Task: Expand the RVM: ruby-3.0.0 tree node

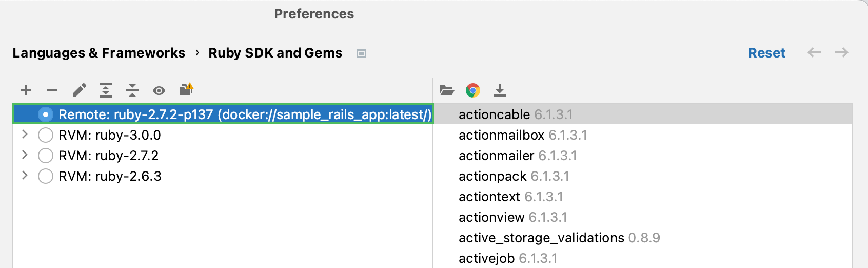Action: 25,135
